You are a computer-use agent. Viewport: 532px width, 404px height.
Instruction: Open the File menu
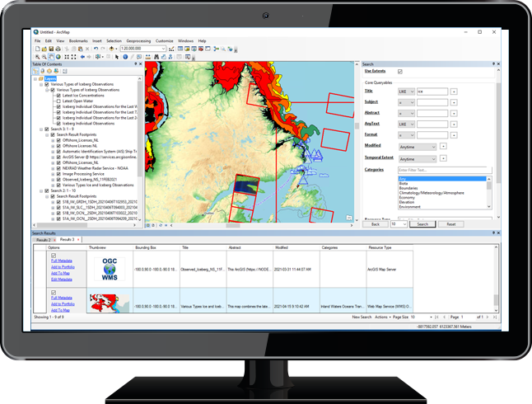37,40
